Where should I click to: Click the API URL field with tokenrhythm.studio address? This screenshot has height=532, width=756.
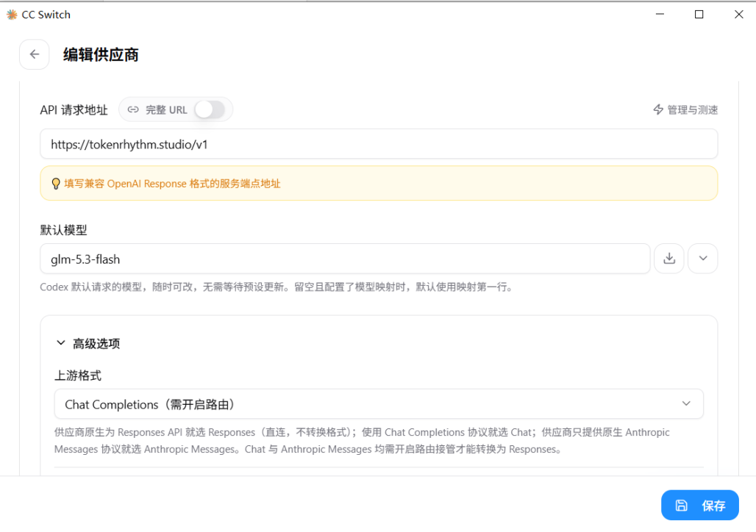[x=379, y=144]
